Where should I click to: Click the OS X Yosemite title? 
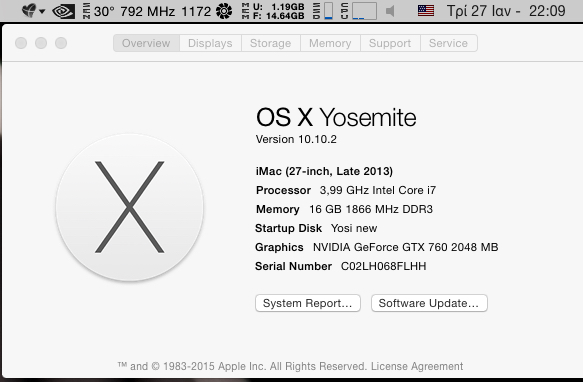click(336, 117)
